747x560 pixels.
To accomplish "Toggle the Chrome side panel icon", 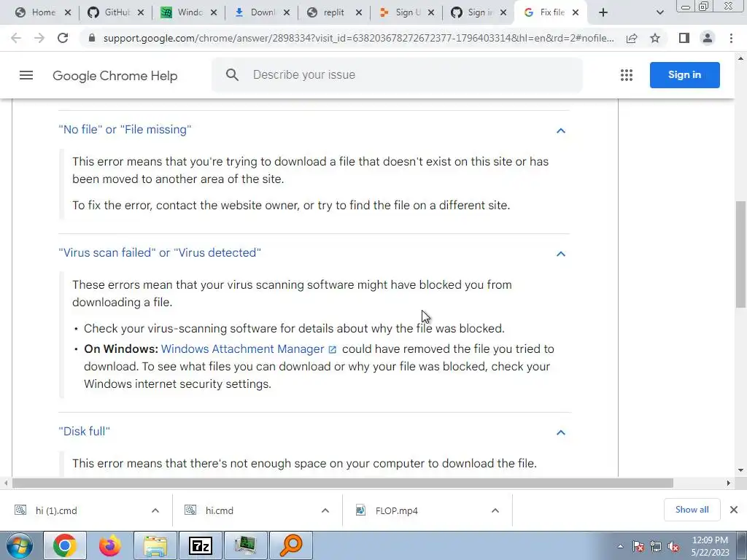I will 684,38.
